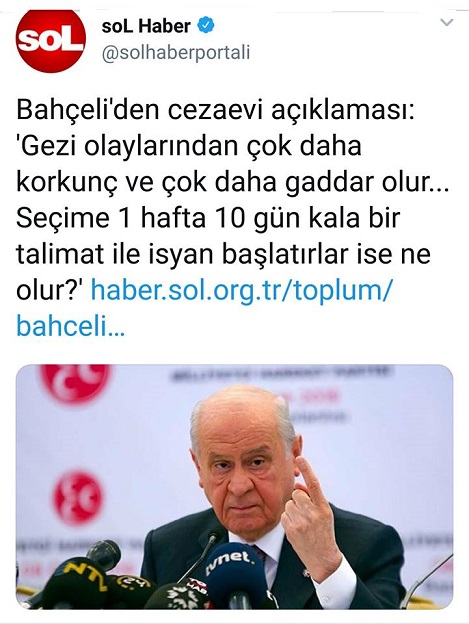Open the red soL profile avatar

pos(51,41)
